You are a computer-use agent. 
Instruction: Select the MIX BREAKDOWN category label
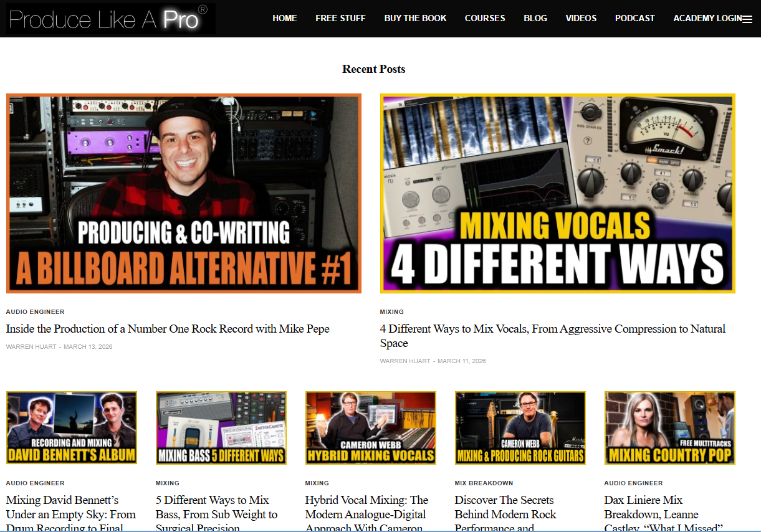coord(484,483)
